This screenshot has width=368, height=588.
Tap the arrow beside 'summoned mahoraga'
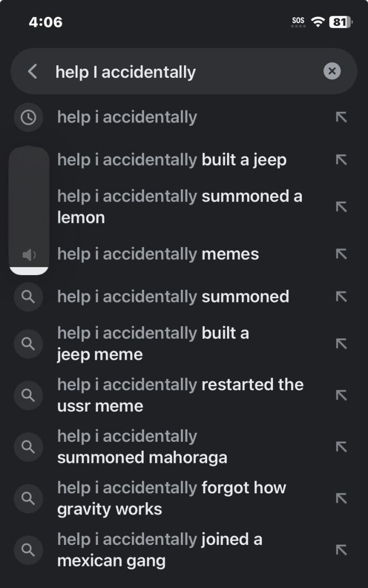(x=341, y=447)
